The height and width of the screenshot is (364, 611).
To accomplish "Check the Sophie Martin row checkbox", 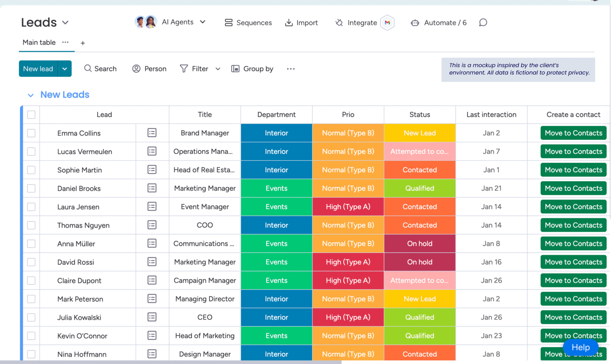I will (x=31, y=170).
